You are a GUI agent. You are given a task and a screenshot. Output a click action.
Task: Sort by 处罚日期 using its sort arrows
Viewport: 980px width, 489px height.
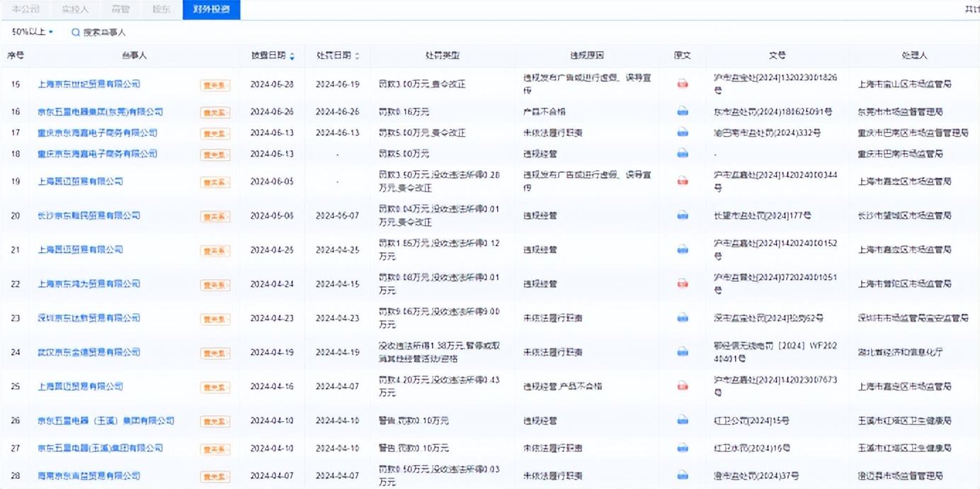(357, 55)
